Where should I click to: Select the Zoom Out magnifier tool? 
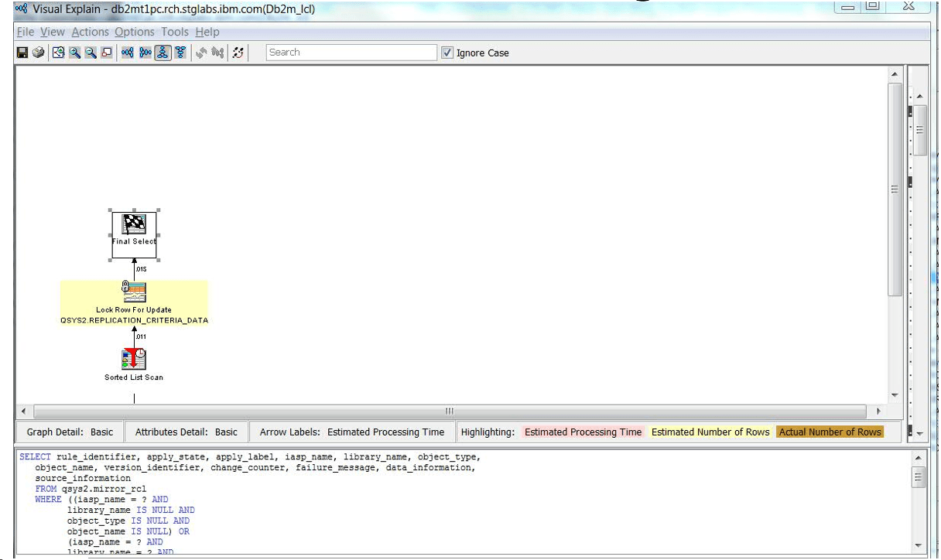tap(91, 52)
